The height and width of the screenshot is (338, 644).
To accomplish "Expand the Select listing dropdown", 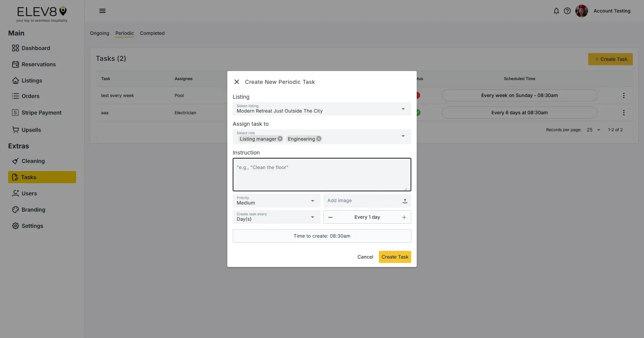I will click(402, 109).
